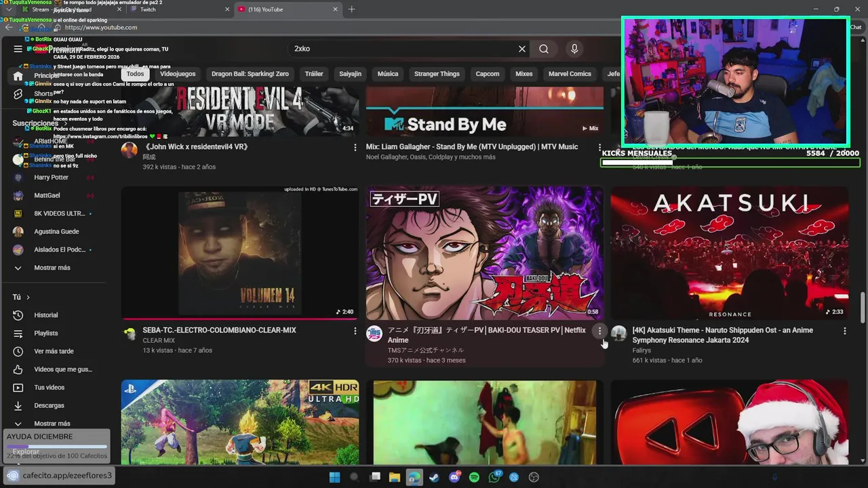The width and height of the screenshot is (868, 488).
Task: Open the CLEAR MIX channel name
Action: click(x=159, y=340)
